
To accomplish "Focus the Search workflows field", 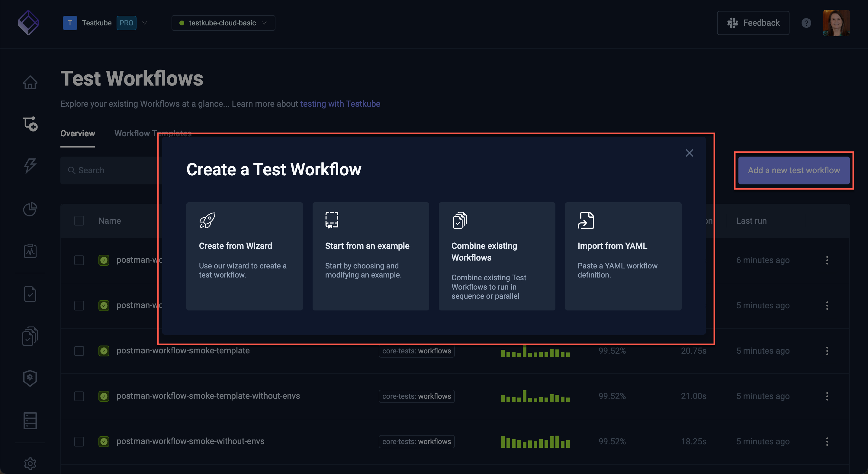I will pyautogui.click(x=111, y=170).
